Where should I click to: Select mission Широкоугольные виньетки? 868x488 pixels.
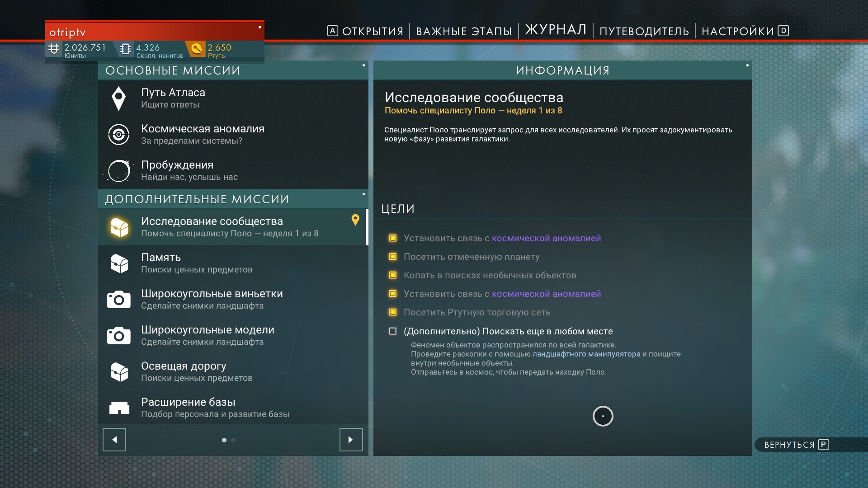[233, 300]
